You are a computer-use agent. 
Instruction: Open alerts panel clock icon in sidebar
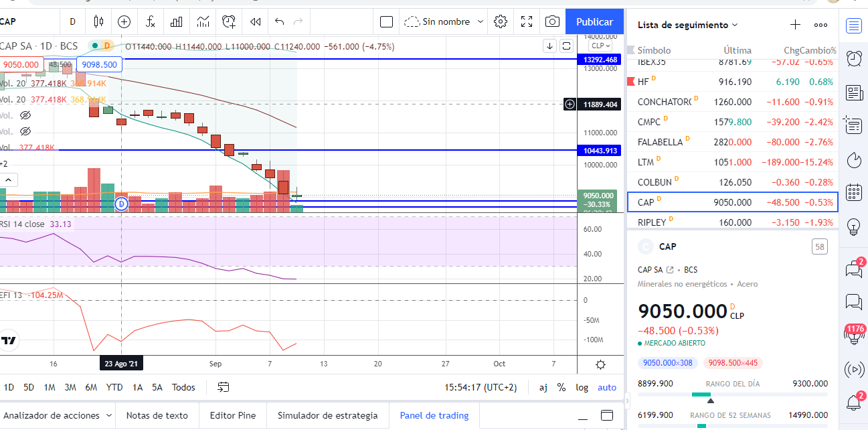[x=853, y=59]
